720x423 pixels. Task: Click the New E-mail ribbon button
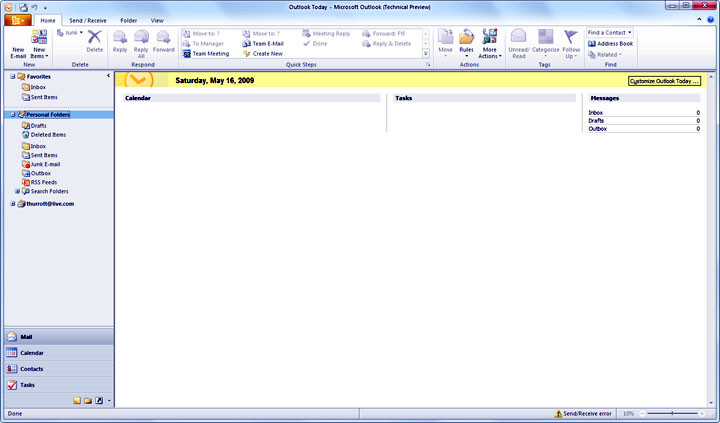(x=18, y=45)
